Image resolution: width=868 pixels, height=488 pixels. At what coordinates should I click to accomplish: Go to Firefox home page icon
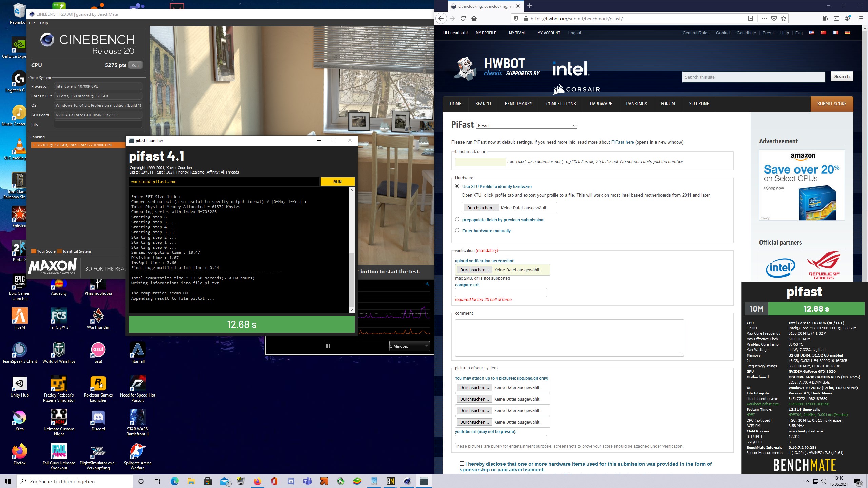[474, 19]
